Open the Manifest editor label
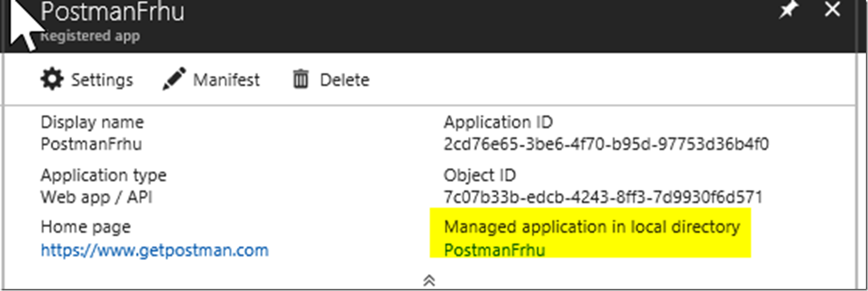 coord(226,80)
